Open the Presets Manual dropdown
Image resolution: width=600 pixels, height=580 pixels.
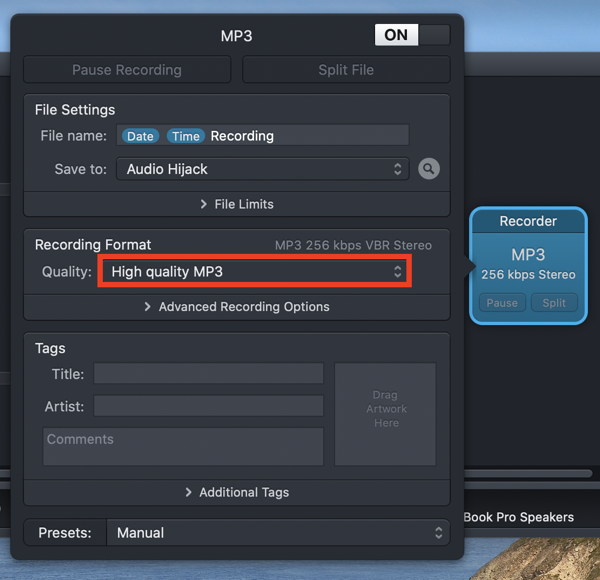tap(277, 533)
